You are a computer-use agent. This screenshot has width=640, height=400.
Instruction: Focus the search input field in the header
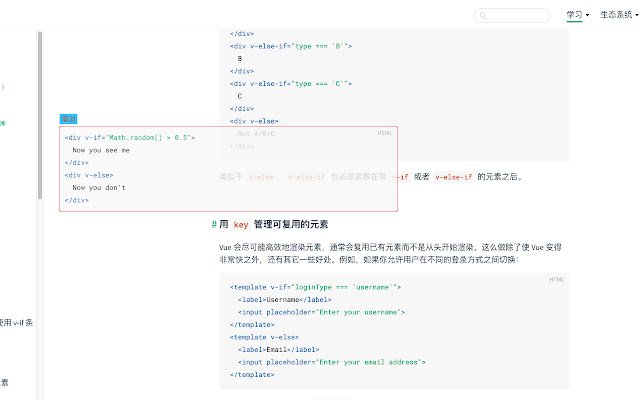(x=512, y=16)
